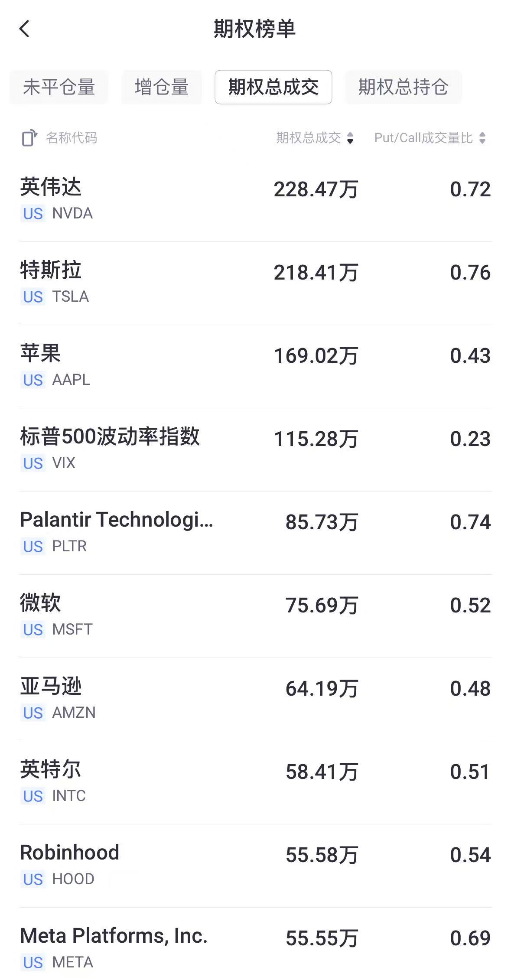
Task: Switch to the 增仓量 tab
Action: coord(161,87)
